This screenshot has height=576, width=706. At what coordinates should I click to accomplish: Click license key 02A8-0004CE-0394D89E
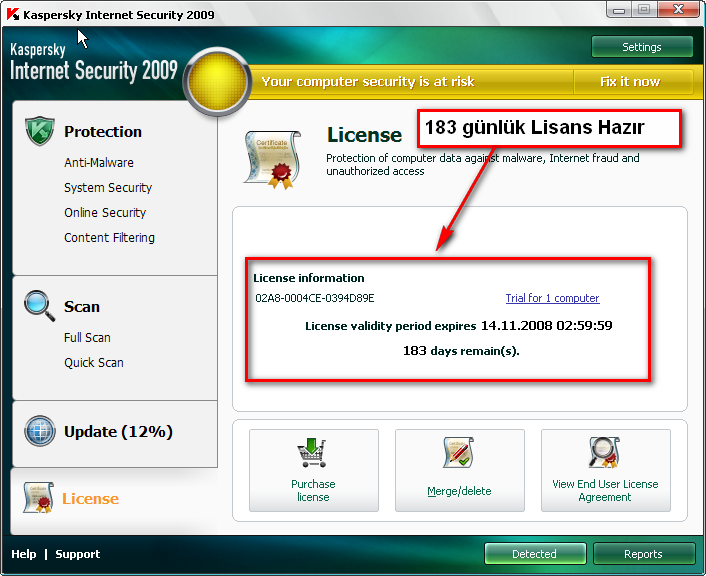315,298
